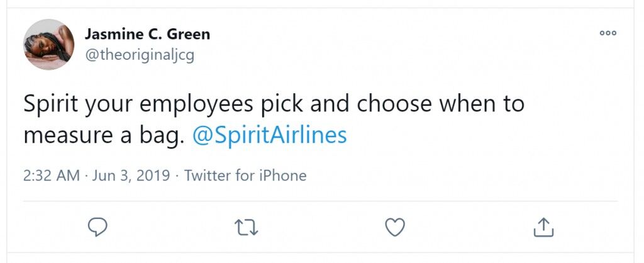The image size is (644, 263).
Task: Retweet Jasmine's tweet using the arrows icon
Action: (246, 227)
